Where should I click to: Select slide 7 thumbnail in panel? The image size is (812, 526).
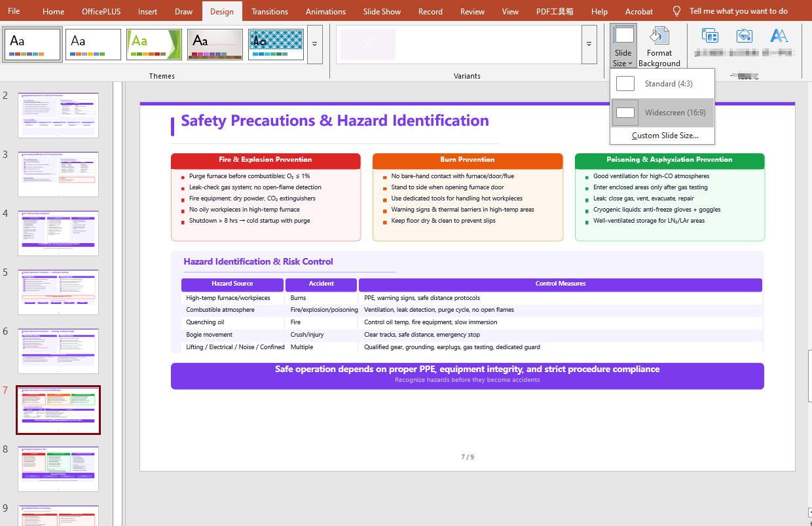coord(58,410)
